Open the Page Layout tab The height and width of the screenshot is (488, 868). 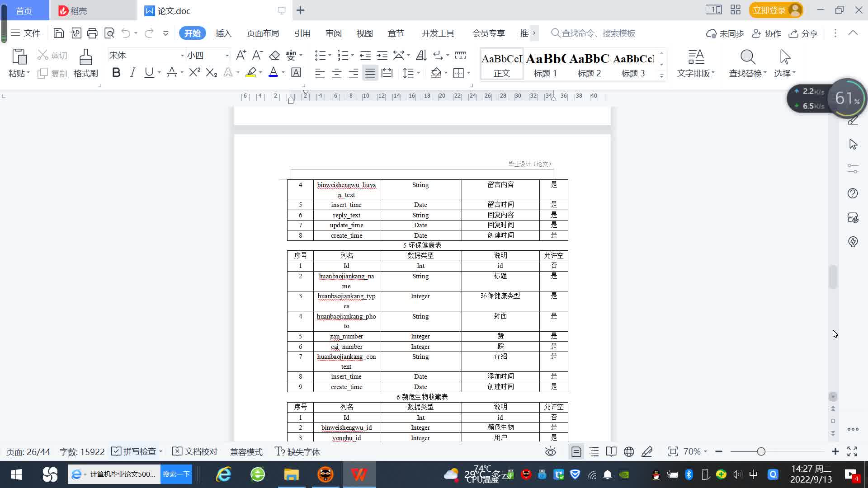(x=263, y=33)
